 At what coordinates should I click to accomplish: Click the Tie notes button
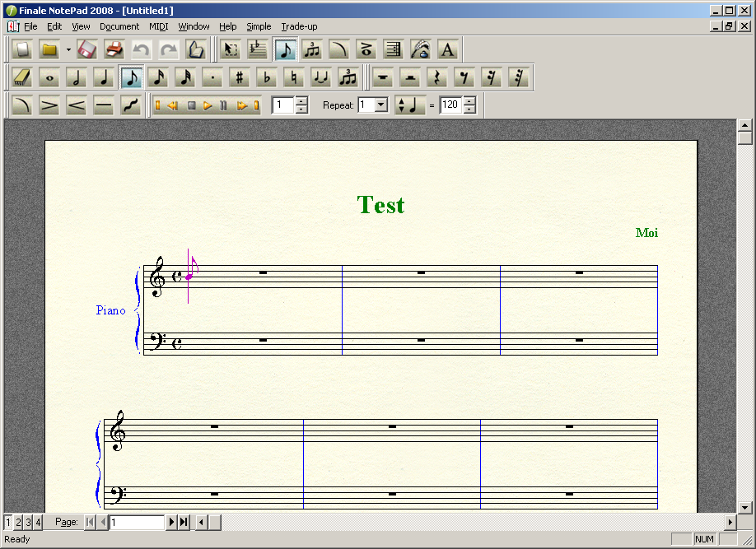click(x=320, y=77)
